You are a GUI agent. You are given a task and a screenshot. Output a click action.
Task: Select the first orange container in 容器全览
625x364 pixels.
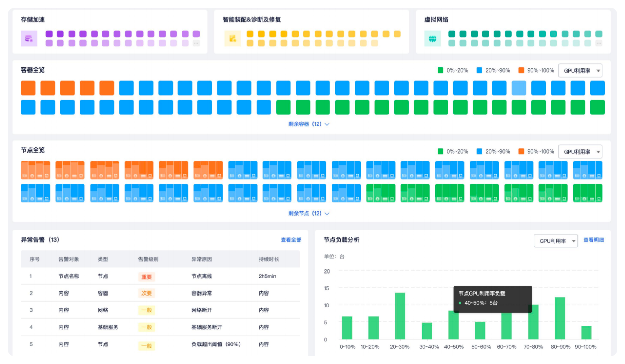click(28, 88)
